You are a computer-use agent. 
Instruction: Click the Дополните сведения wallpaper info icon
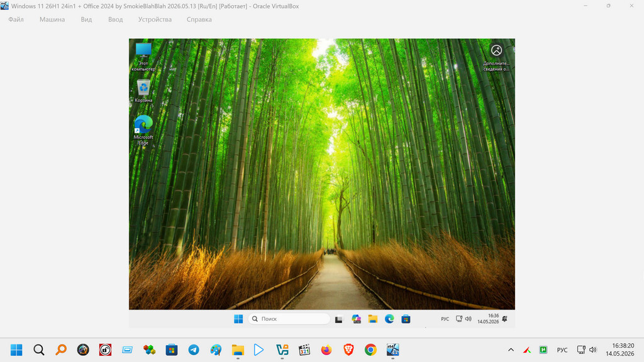496,57
